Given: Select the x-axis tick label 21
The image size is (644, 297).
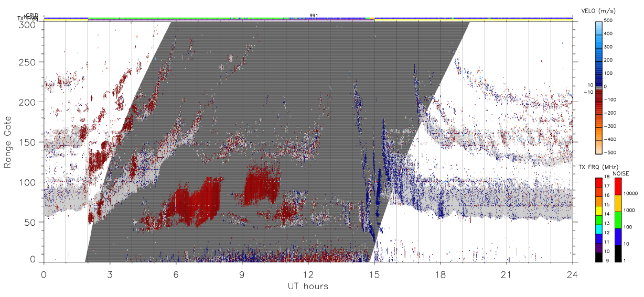Looking at the screenshot, I should click(x=507, y=274).
